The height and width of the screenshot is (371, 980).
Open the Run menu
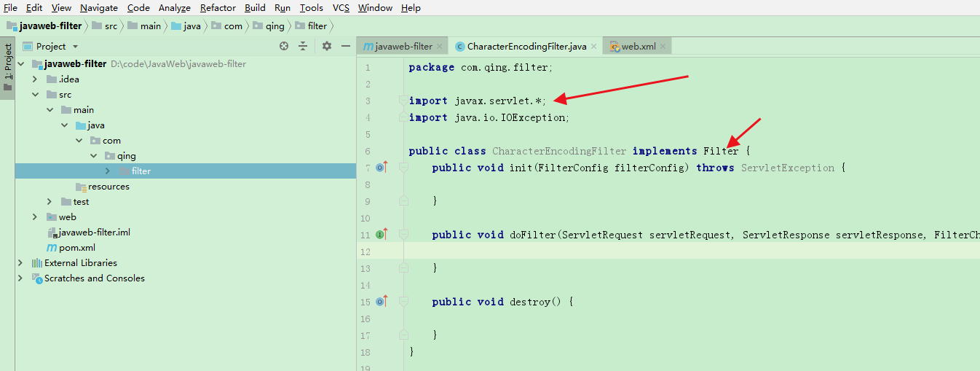pyautogui.click(x=282, y=8)
